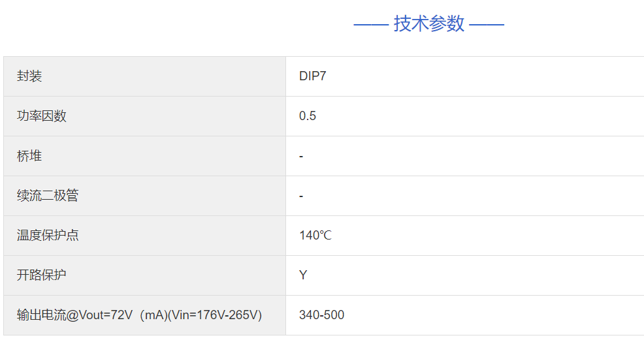Screen dimensions: 644x342
Task: Click the Y value for 开路保护
Action: click(303, 275)
